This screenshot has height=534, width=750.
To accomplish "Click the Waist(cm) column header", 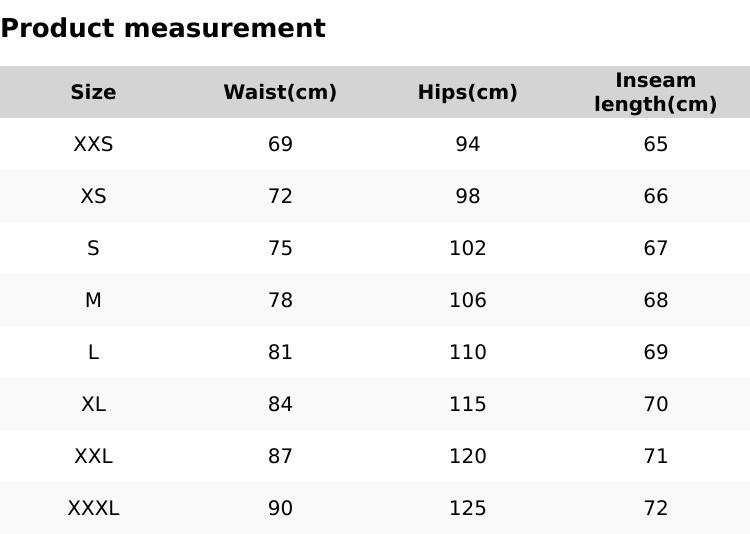I will tap(280, 93).
